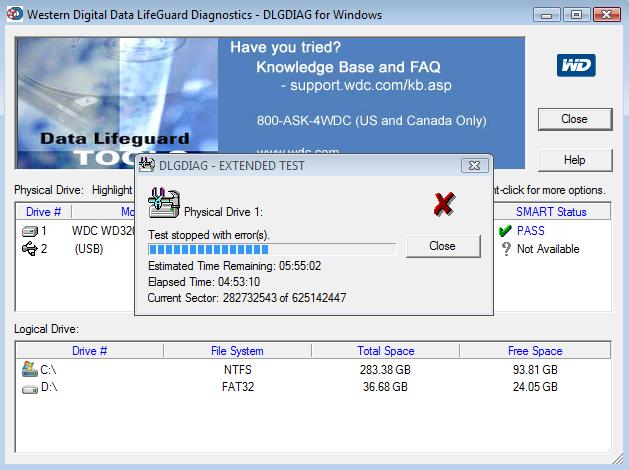Click the red X error icon

(444, 204)
